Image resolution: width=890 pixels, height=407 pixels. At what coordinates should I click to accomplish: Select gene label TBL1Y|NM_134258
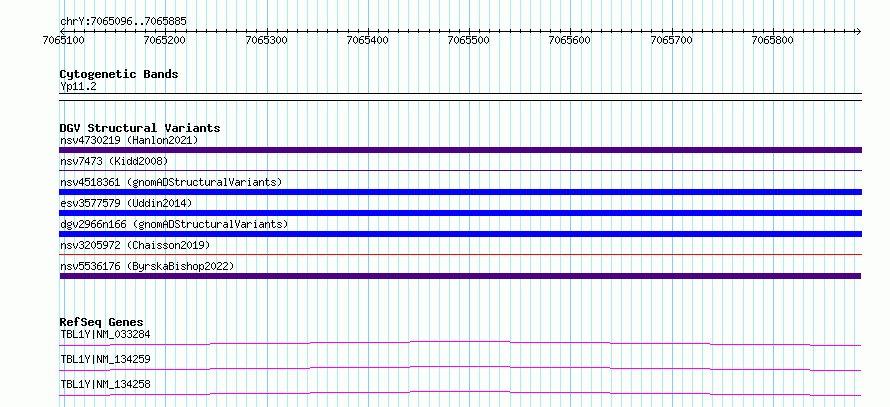pos(105,384)
